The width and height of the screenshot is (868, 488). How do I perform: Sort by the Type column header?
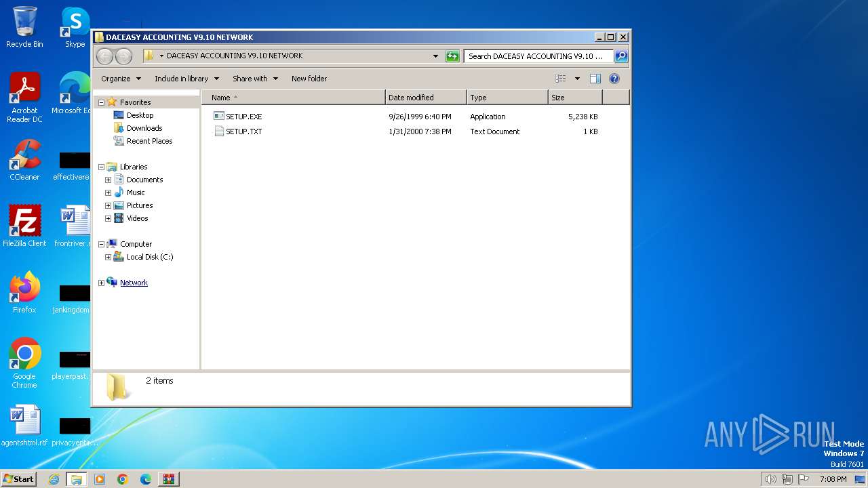(x=507, y=98)
